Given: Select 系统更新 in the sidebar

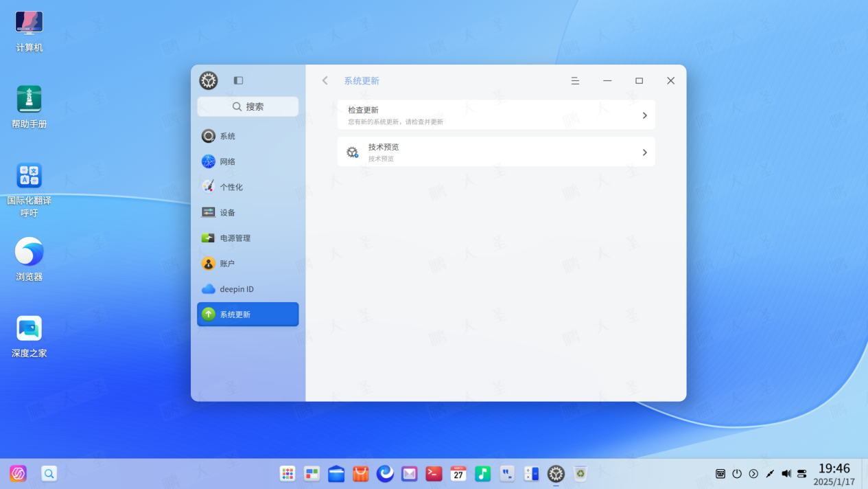Looking at the screenshot, I should (x=248, y=315).
